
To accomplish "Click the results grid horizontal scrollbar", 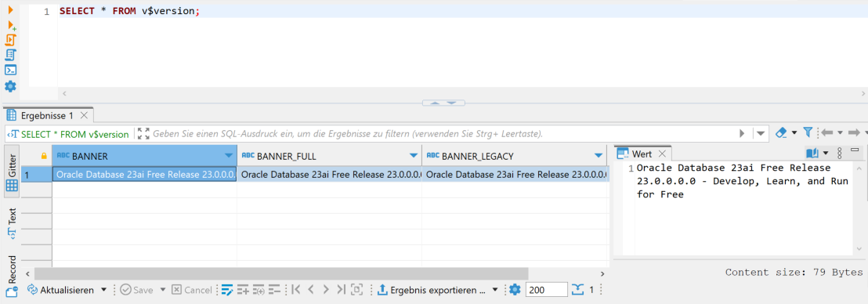I will point(281,273).
